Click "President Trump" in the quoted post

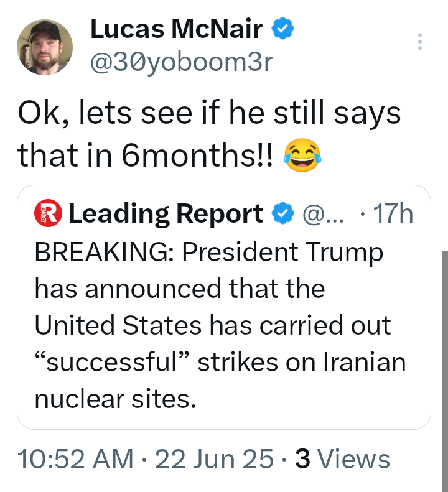282,253
